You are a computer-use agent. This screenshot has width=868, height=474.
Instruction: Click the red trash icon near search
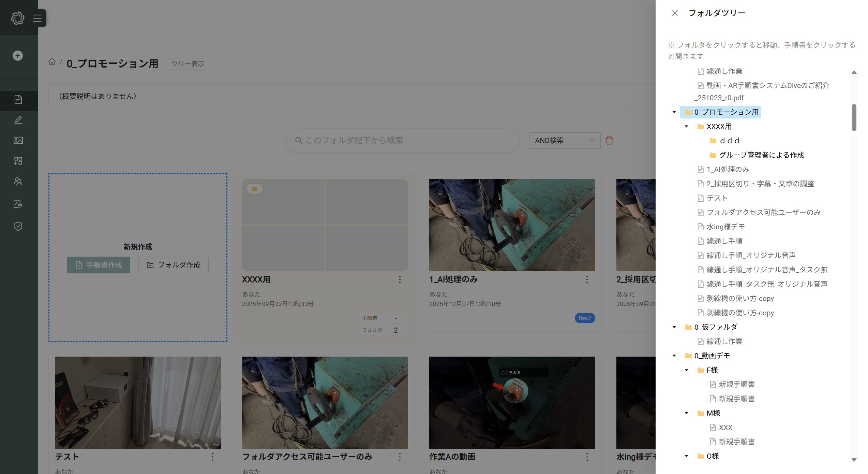[609, 140]
